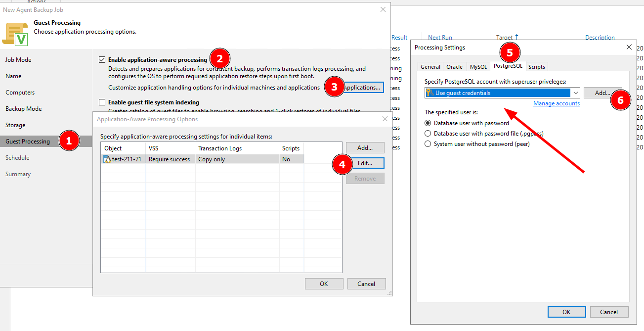
Task: Click the key icon in credentials field
Action: (x=429, y=93)
